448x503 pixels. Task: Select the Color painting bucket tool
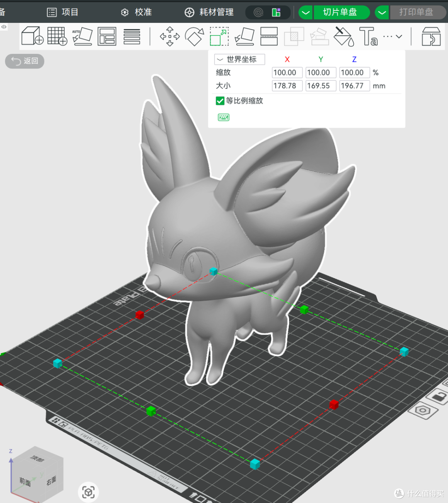344,36
